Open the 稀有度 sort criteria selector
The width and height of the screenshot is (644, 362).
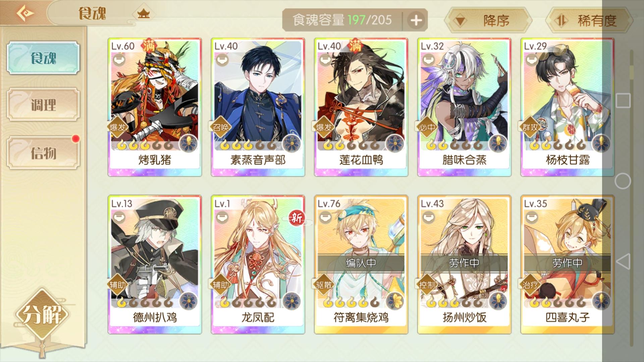[x=589, y=20]
